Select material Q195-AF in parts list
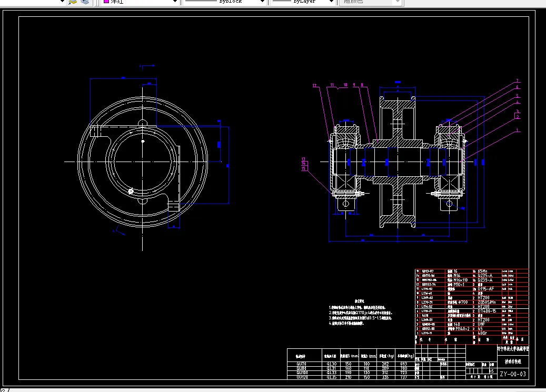The height and width of the screenshot is (392, 546). 486,289
